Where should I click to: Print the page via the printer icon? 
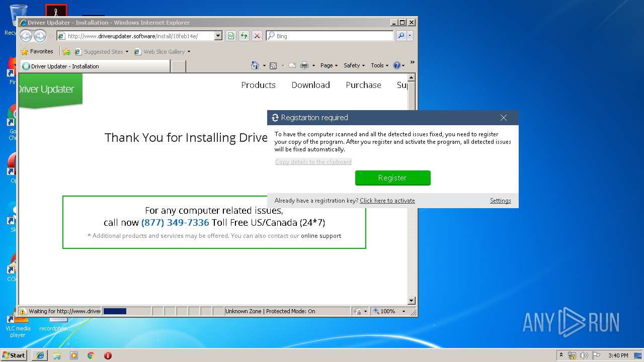(304, 65)
